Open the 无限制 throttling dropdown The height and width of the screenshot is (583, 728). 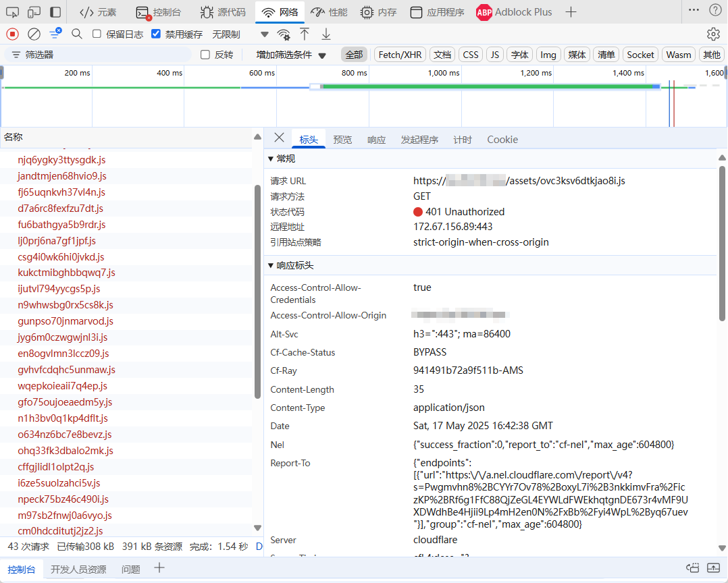point(240,34)
